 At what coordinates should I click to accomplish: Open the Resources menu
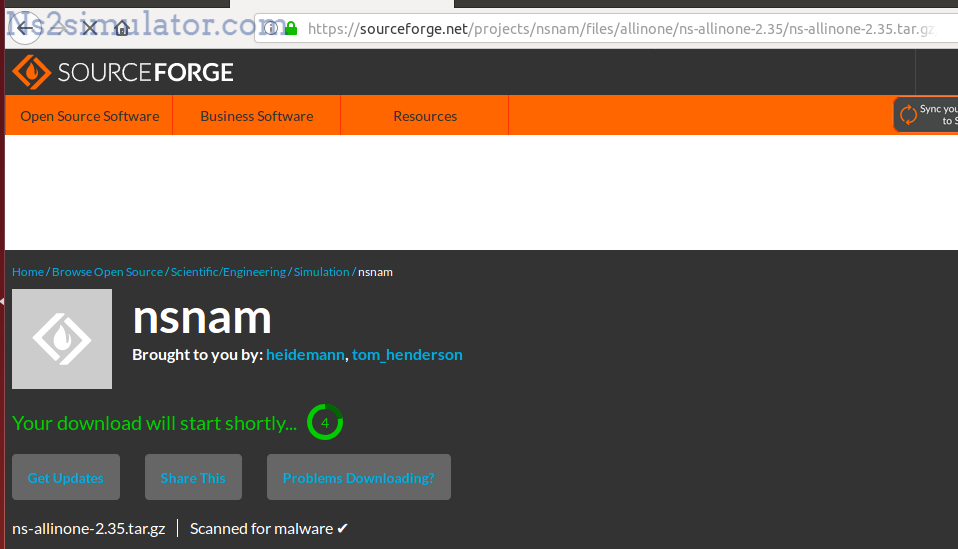tap(425, 115)
